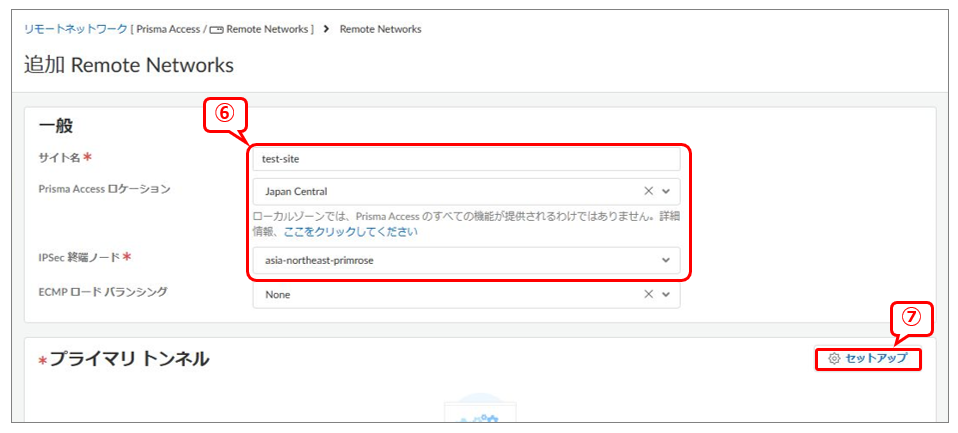Screen dimensions: 958x433
Task: Click the circled 6 annotation marker
Action: tap(225, 113)
